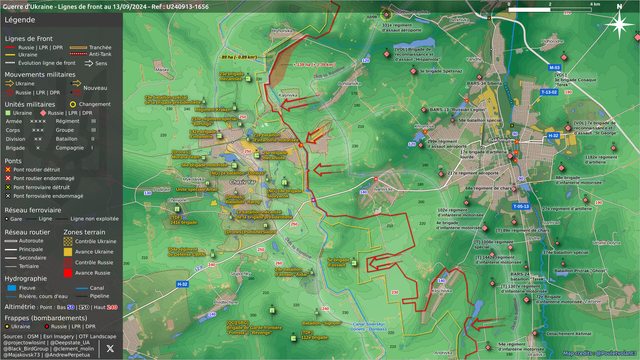Click the kilometre scale bar at the top
The width and height of the screenshot is (640, 360).
[550, 9]
